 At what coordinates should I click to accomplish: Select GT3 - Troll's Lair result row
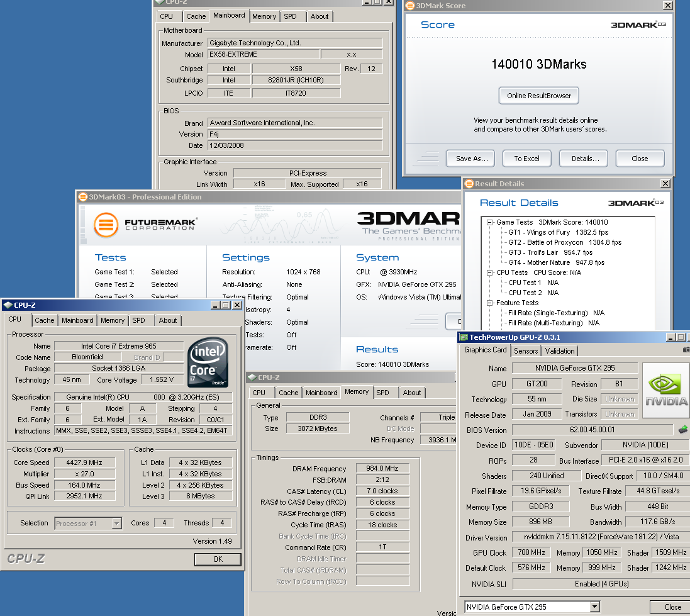[x=550, y=252]
